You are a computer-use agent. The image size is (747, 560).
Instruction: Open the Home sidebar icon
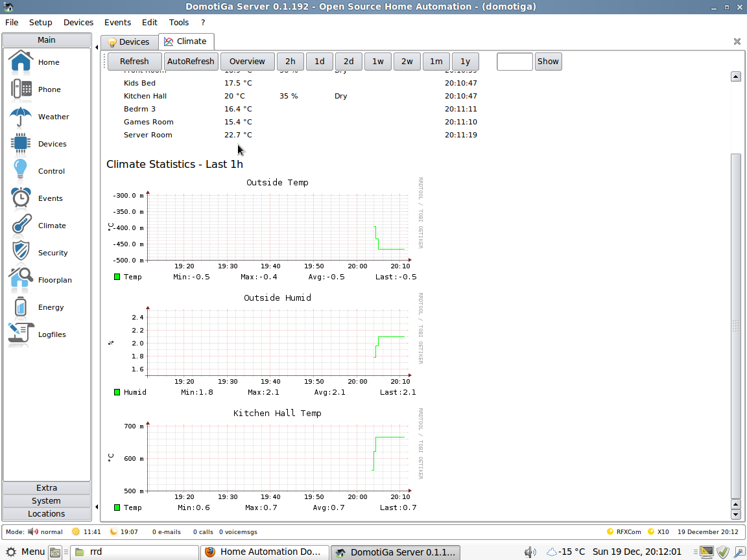tap(21, 62)
